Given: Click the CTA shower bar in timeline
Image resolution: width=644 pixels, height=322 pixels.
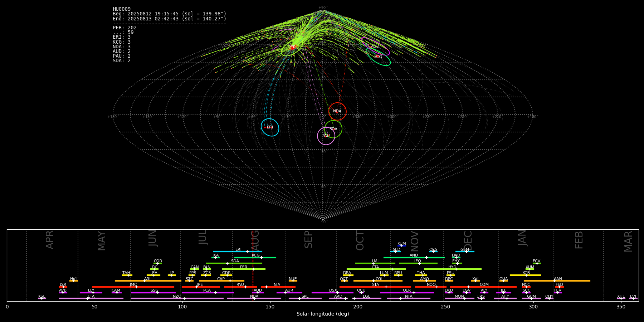Looking at the screenshot, I should tap(376, 269).
